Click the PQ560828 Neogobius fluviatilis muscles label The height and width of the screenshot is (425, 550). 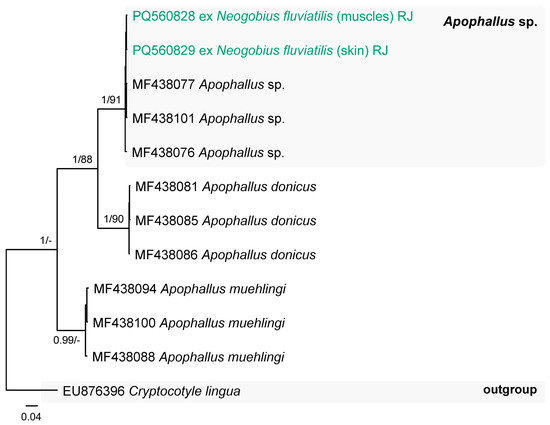[x=273, y=16]
